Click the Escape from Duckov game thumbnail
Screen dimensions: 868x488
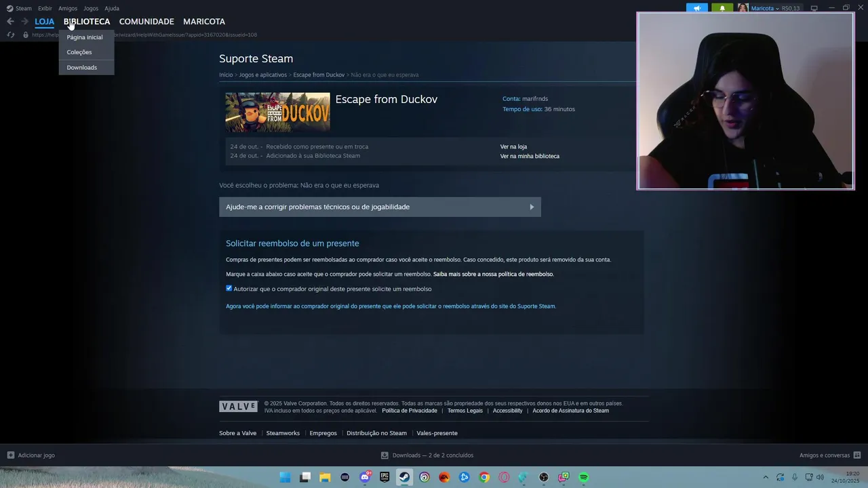pos(278,113)
